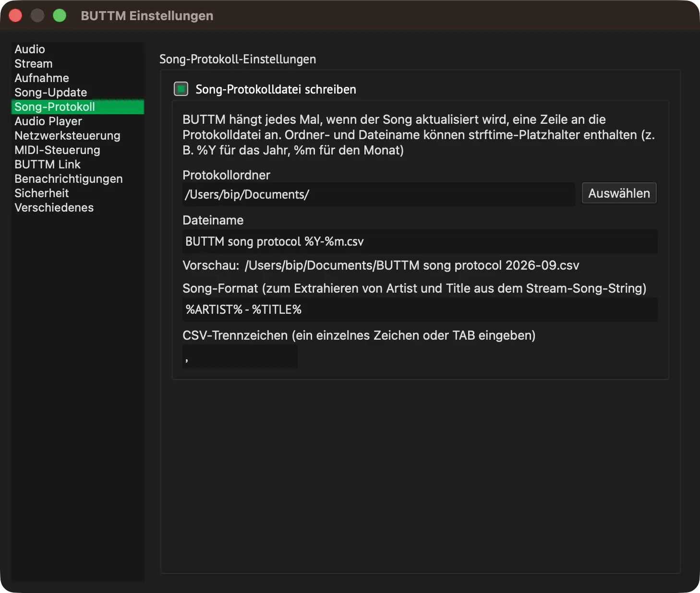This screenshot has height=593, width=700.
Task: Click the Song-Protokoll-Einstellungen heading
Action: coord(238,59)
